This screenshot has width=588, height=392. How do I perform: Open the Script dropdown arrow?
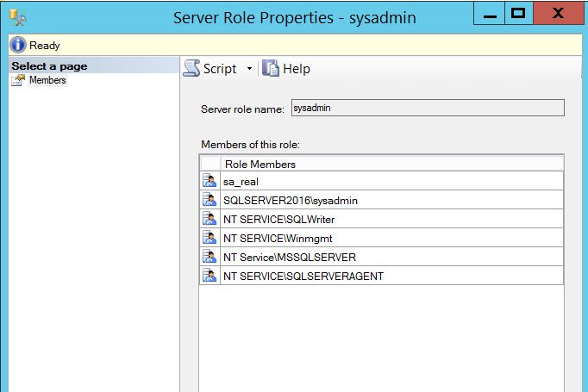click(x=249, y=69)
